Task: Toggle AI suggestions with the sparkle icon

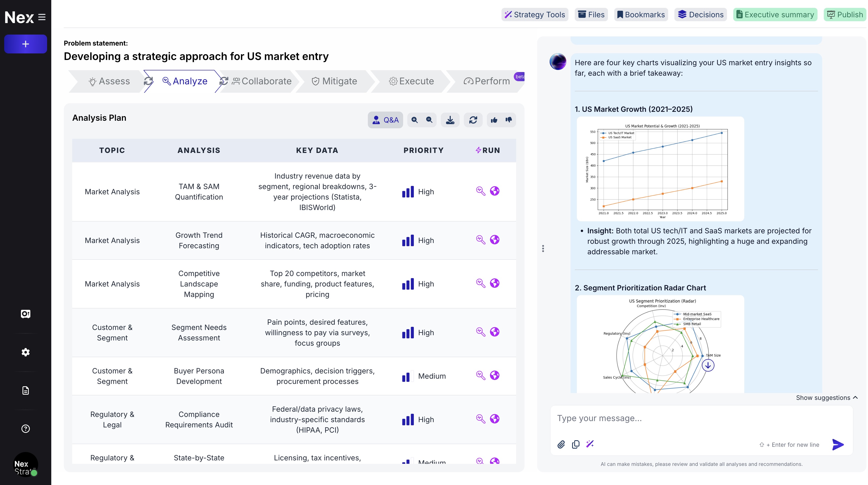Action: (x=589, y=444)
